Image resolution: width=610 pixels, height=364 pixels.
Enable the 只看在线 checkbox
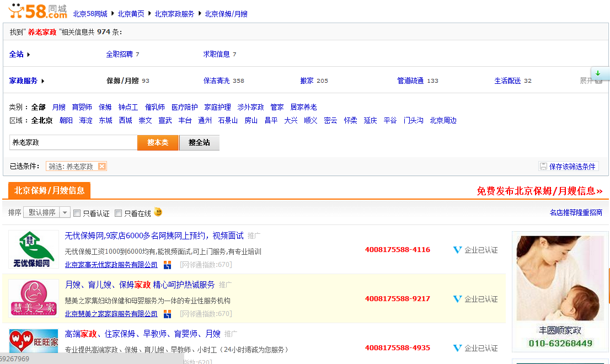point(118,213)
